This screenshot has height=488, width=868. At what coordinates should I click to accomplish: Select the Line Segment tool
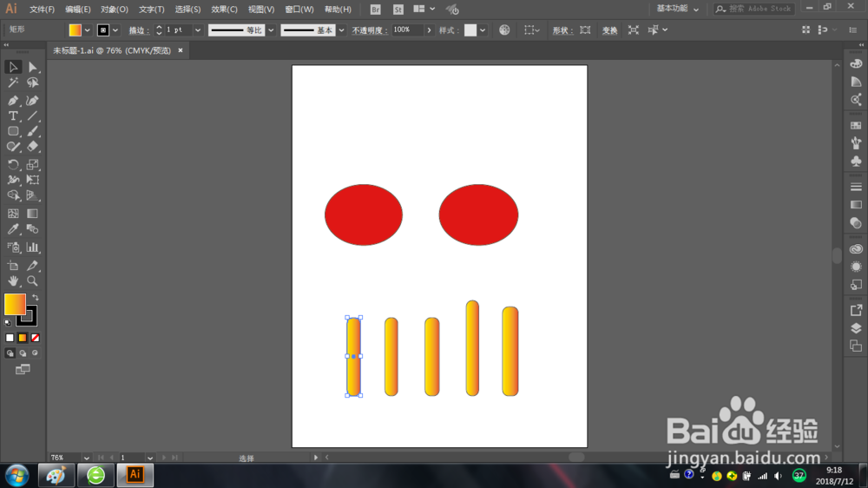click(x=33, y=116)
